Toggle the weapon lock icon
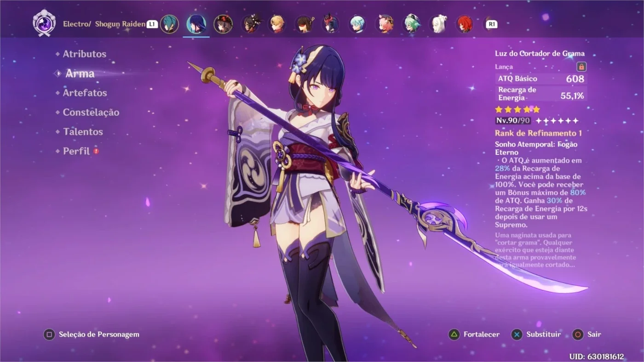644x362 pixels. pos(581,67)
